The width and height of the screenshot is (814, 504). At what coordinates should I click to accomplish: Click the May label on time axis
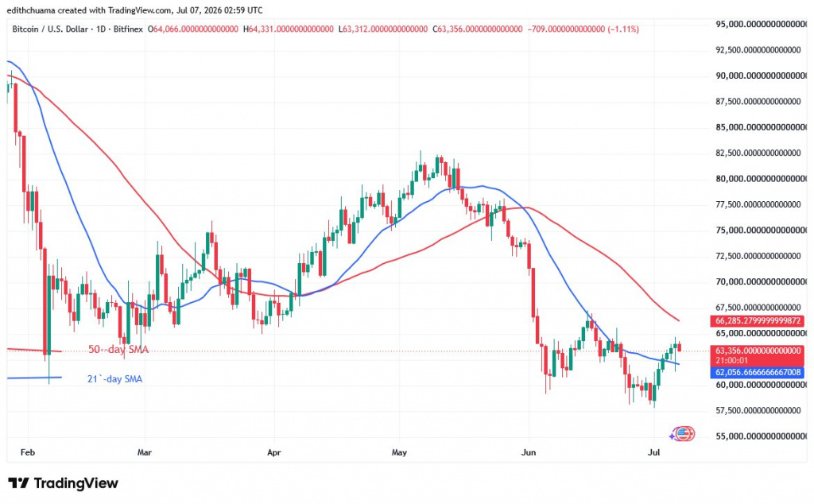tap(399, 452)
